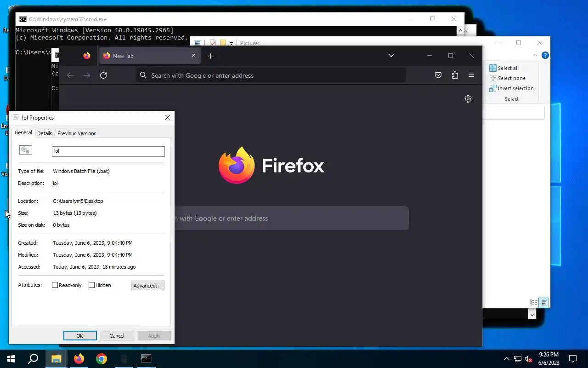The width and height of the screenshot is (588, 368).
Task: Click the Firefox address bar
Action: 271,75
